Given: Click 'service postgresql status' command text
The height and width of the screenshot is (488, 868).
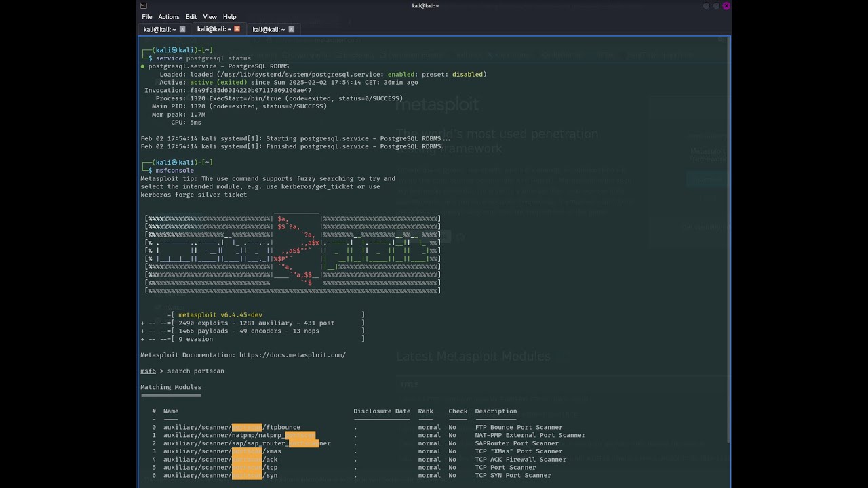Looking at the screenshot, I should pyautogui.click(x=203, y=58).
